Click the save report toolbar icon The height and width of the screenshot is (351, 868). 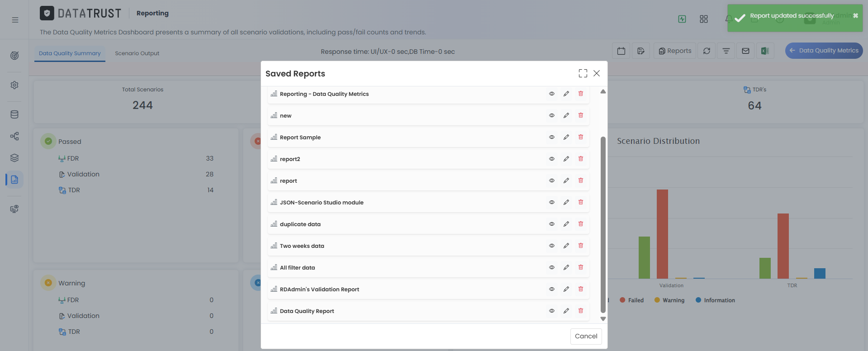point(641,51)
